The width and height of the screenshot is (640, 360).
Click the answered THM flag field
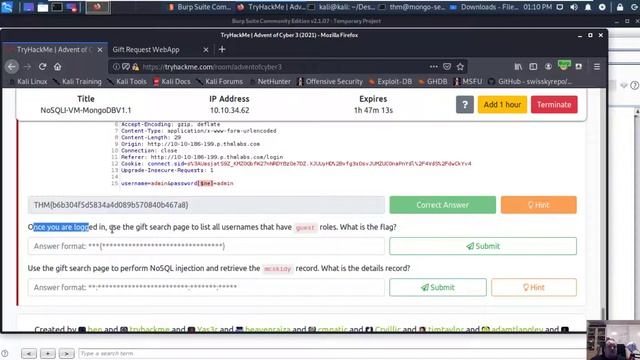click(206, 205)
